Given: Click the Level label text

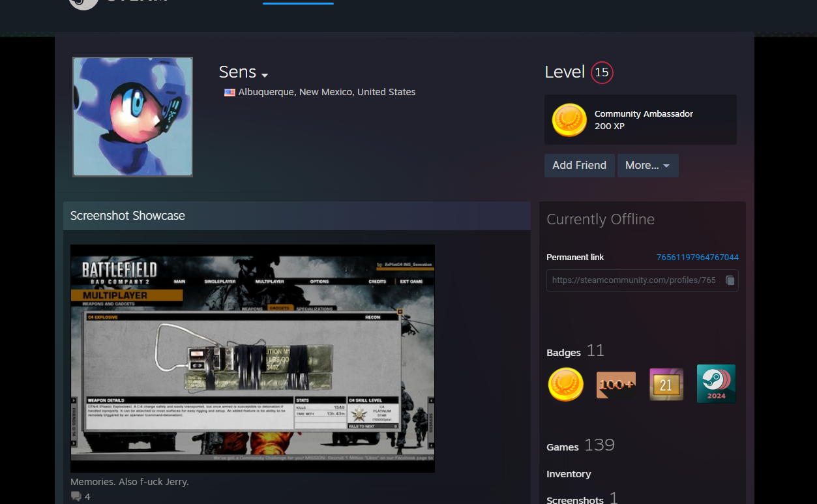Looking at the screenshot, I should point(565,72).
